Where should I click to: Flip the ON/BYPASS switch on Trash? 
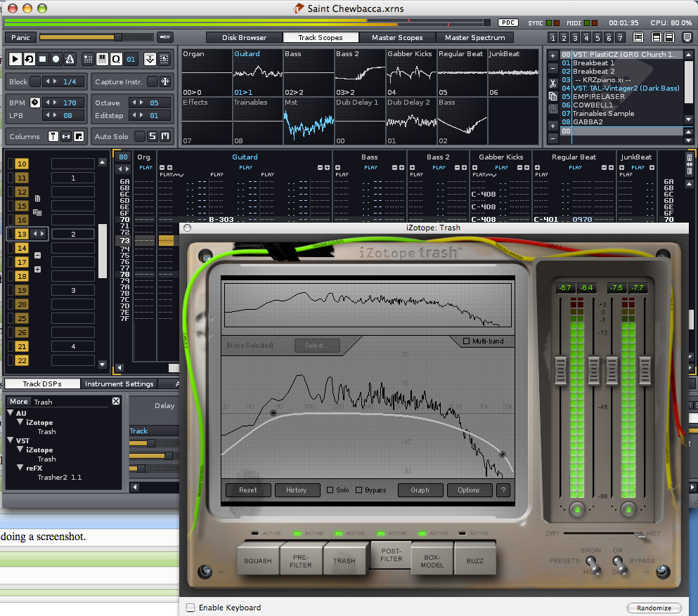619,565
